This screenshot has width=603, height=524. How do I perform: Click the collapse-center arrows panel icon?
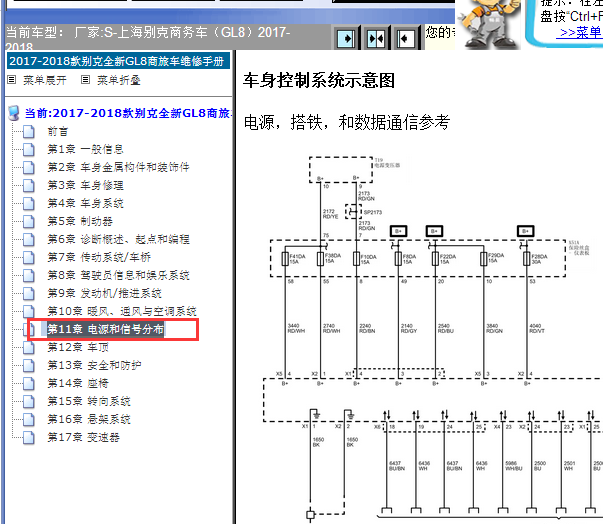click(x=376, y=38)
